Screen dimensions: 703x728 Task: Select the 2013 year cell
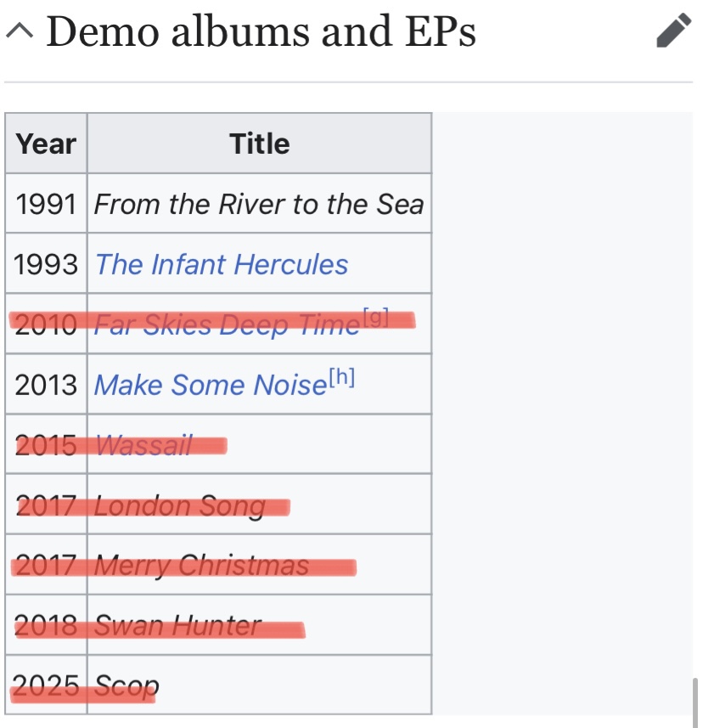pos(46,386)
